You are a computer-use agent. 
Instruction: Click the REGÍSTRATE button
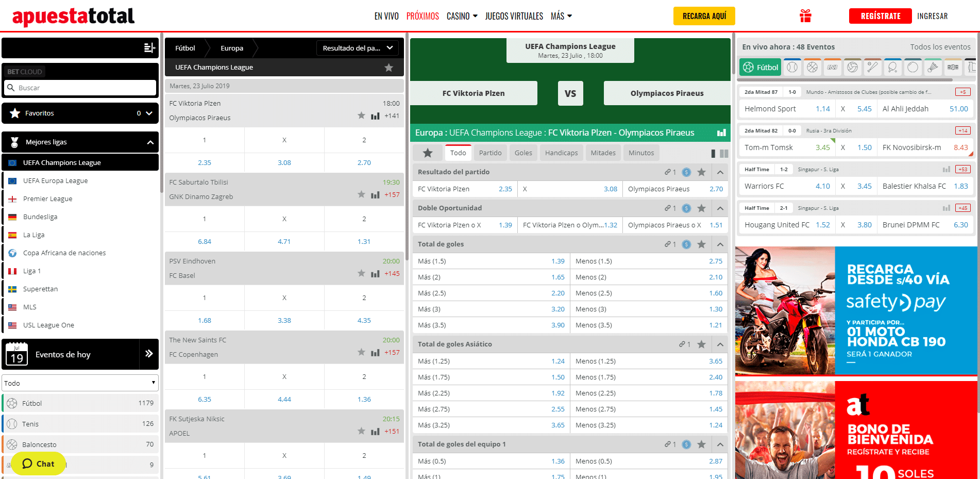click(x=880, y=16)
